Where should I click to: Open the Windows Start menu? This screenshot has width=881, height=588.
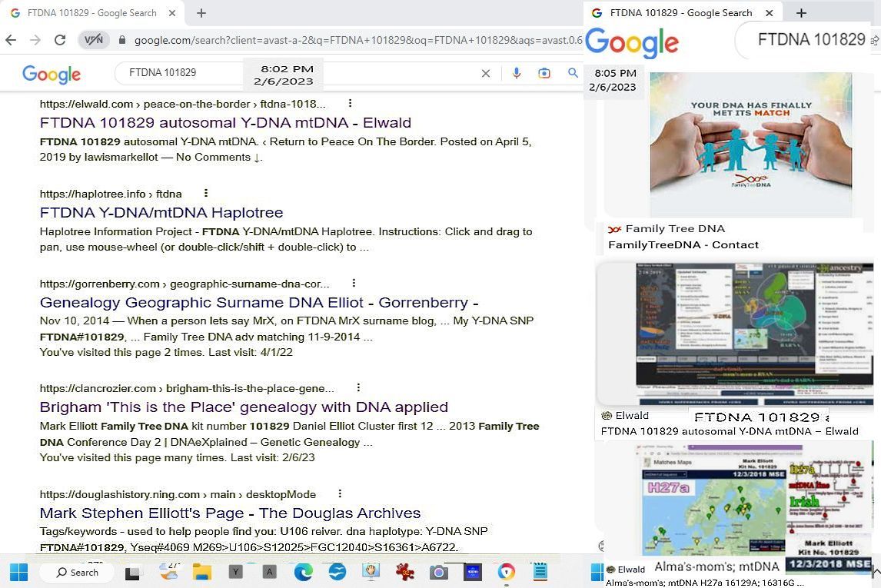click(18, 573)
